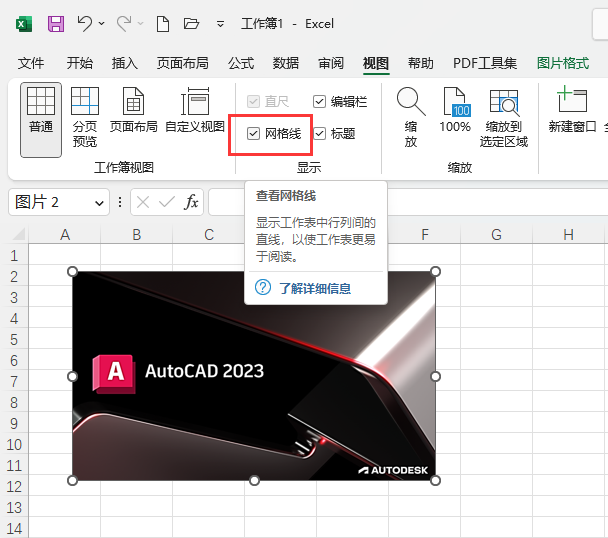Select the 普通 normal view button

click(41, 119)
